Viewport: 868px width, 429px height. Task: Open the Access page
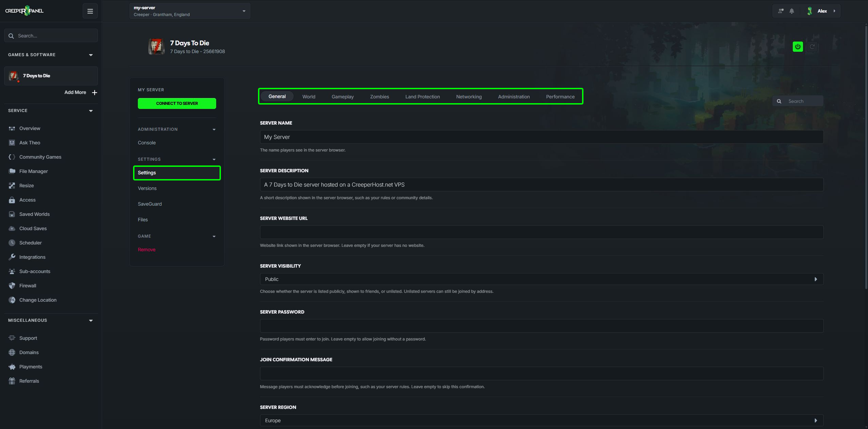click(x=27, y=200)
